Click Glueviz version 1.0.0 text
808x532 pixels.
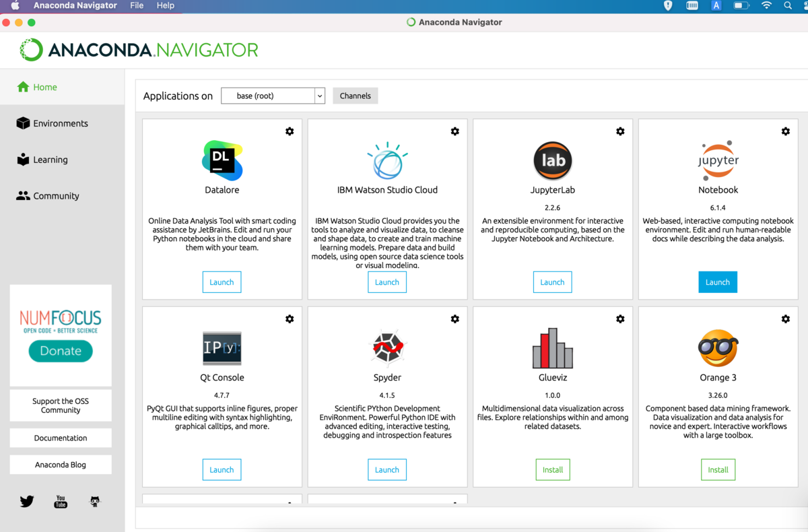click(553, 395)
